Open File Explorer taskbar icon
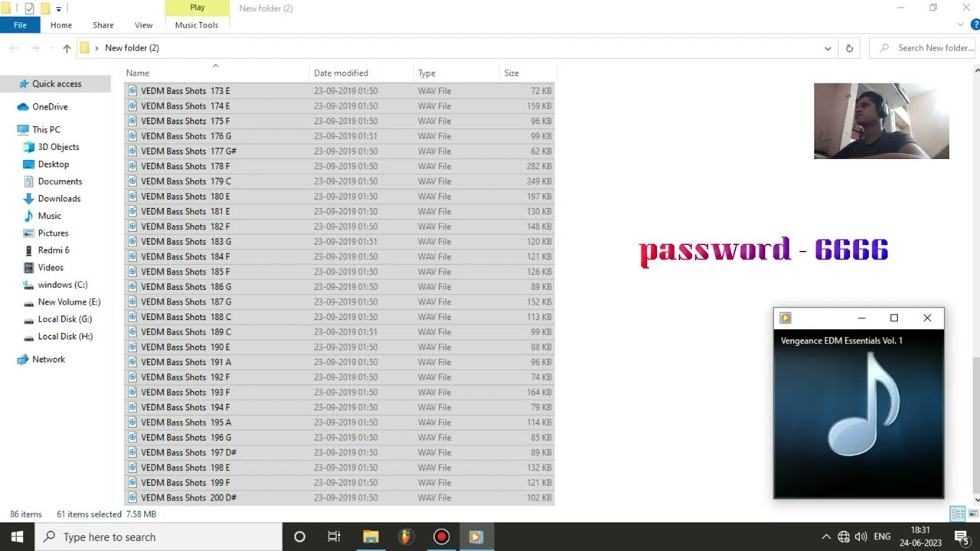Viewport: 980px width, 551px height. click(371, 536)
